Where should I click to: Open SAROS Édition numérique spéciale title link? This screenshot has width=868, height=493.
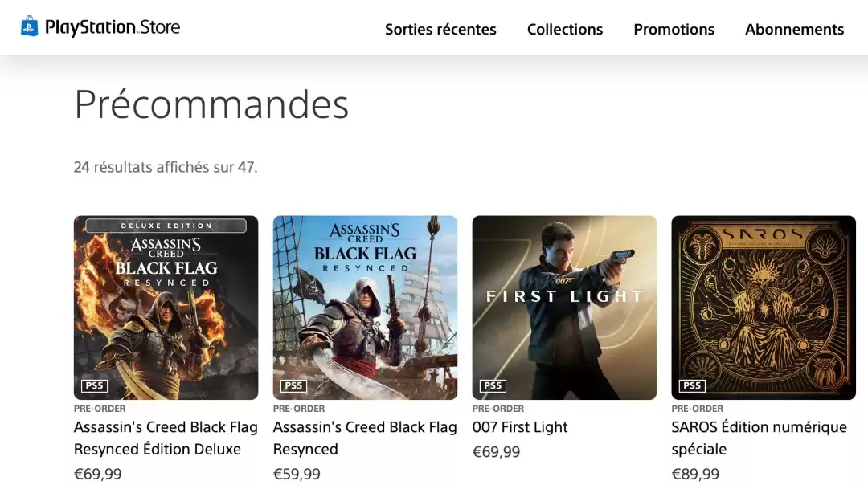[759, 438]
